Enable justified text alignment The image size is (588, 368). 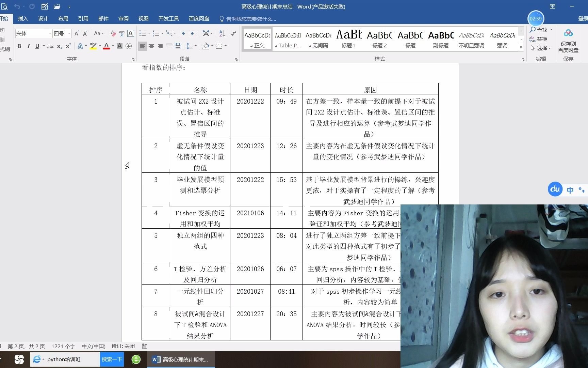click(x=169, y=46)
